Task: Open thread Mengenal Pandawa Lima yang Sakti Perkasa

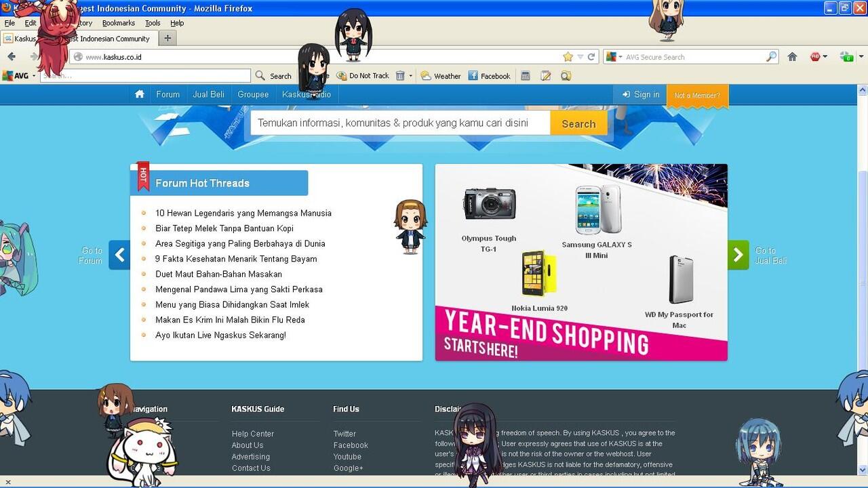Action: pos(239,289)
